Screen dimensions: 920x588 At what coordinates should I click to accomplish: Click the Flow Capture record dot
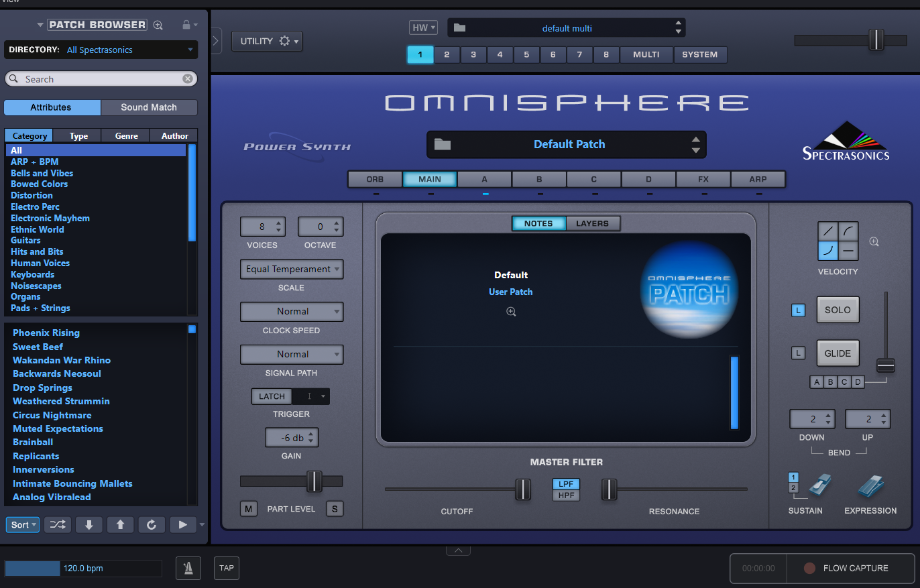[809, 568]
